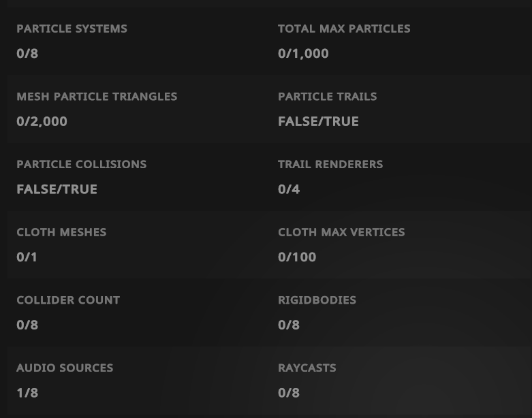Click the Cloth Meshes label

coord(61,232)
